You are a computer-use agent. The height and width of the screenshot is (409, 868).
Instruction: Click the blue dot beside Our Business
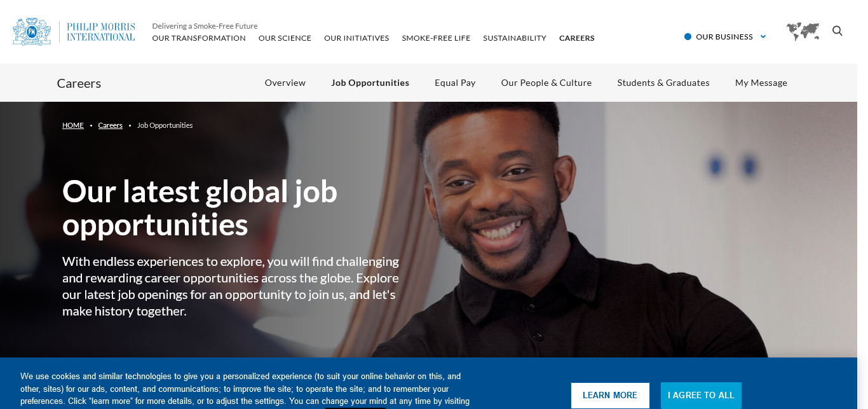[x=688, y=37]
